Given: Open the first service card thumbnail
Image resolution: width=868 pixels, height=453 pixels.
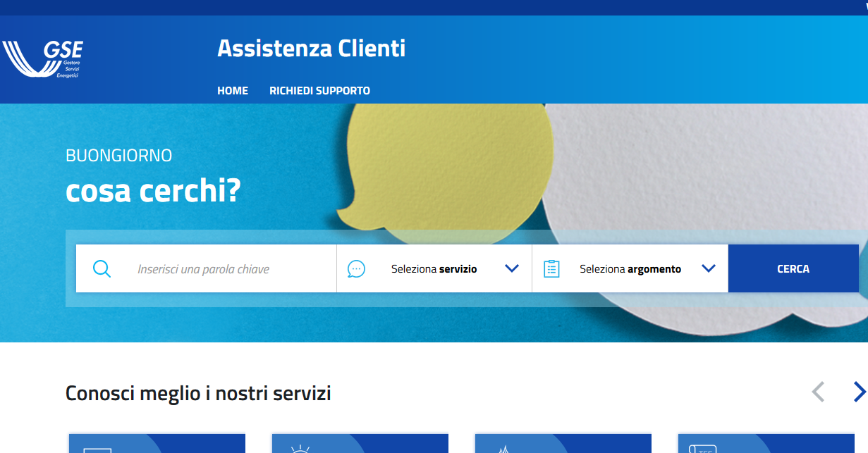Looking at the screenshot, I should (157, 443).
